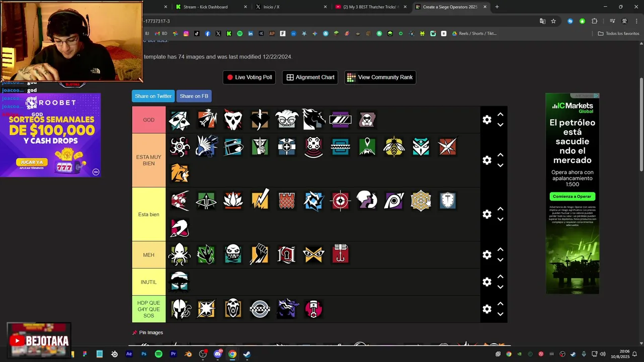
Task: Bookmark page with star icon in address bar
Action: (x=553, y=21)
